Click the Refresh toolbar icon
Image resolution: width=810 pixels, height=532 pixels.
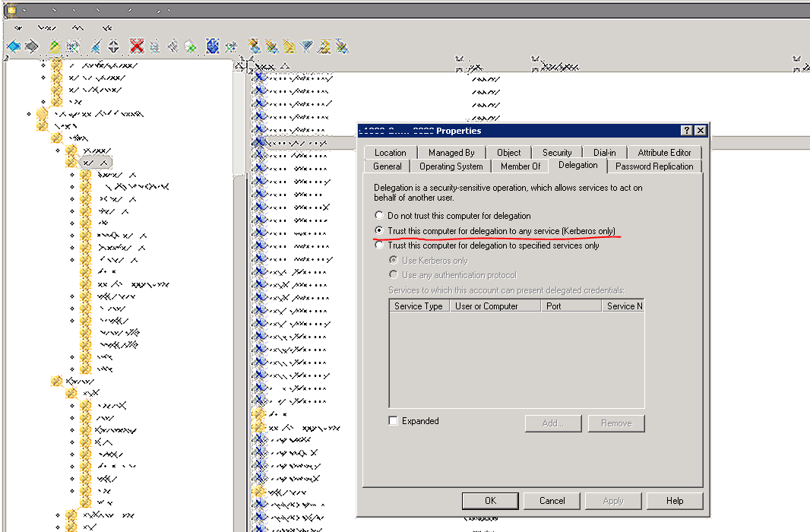click(x=172, y=46)
